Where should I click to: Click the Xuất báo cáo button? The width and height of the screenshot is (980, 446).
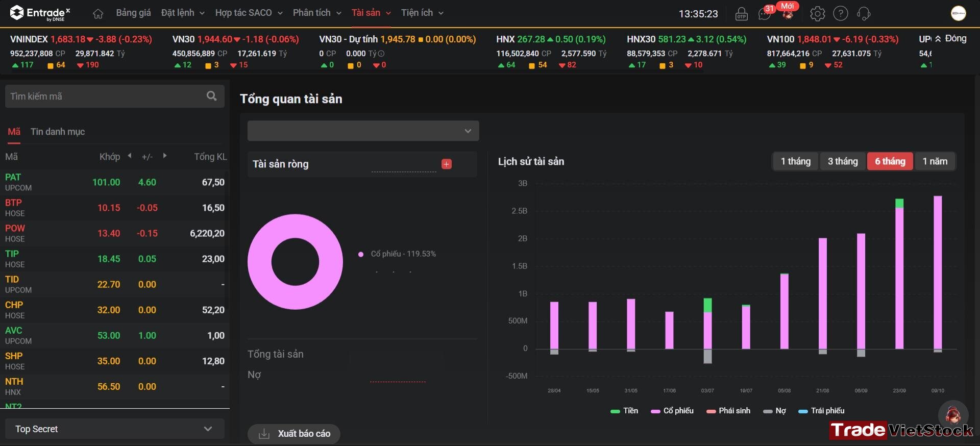click(x=294, y=434)
